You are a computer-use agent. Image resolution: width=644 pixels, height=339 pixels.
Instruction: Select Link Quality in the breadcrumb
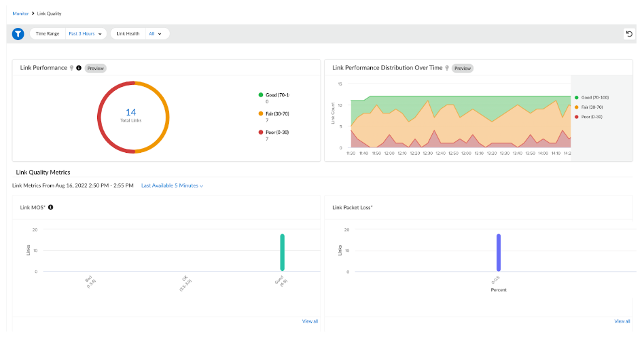pyautogui.click(x=48, y=14)
